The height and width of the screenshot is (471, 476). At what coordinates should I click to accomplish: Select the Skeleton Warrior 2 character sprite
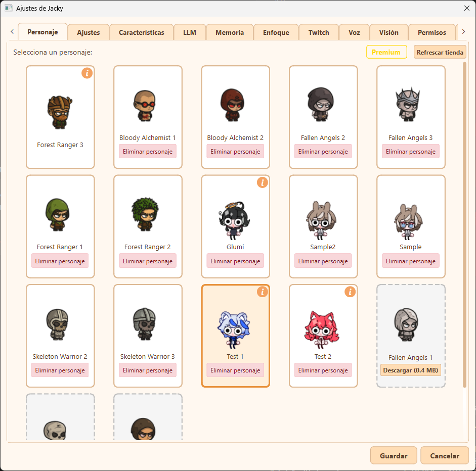(57, 324)
